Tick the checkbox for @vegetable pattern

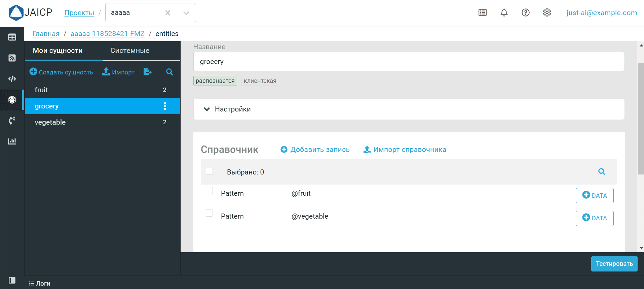209,213
